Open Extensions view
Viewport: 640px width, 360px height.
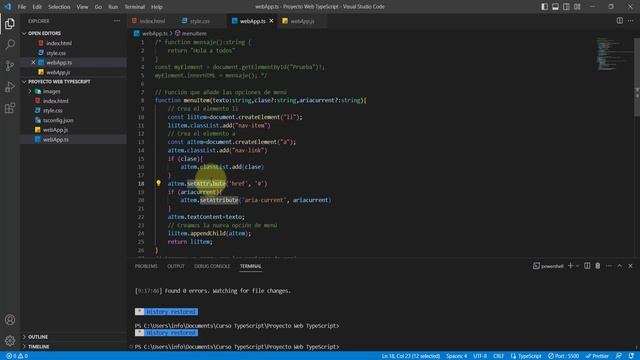[x=10, y=108]
